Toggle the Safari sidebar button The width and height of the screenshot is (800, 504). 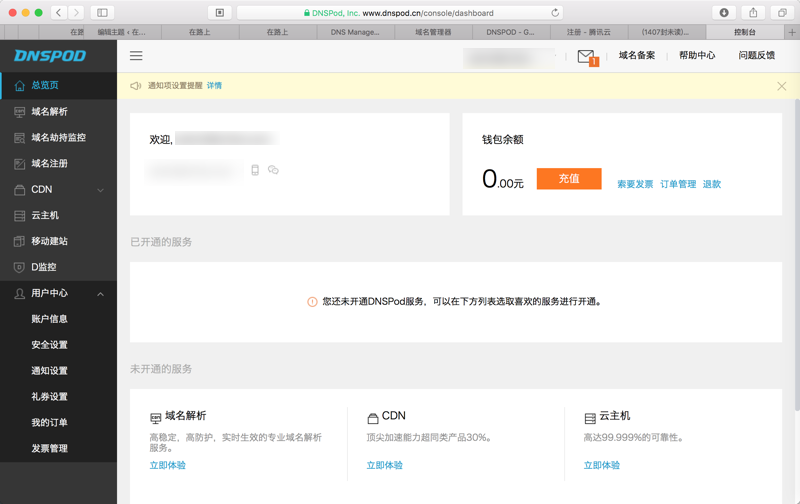tap(102, 13)
